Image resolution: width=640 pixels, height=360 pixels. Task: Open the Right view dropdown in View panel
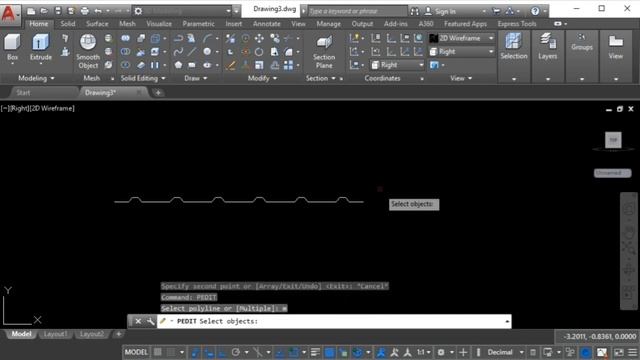(462, 52)
